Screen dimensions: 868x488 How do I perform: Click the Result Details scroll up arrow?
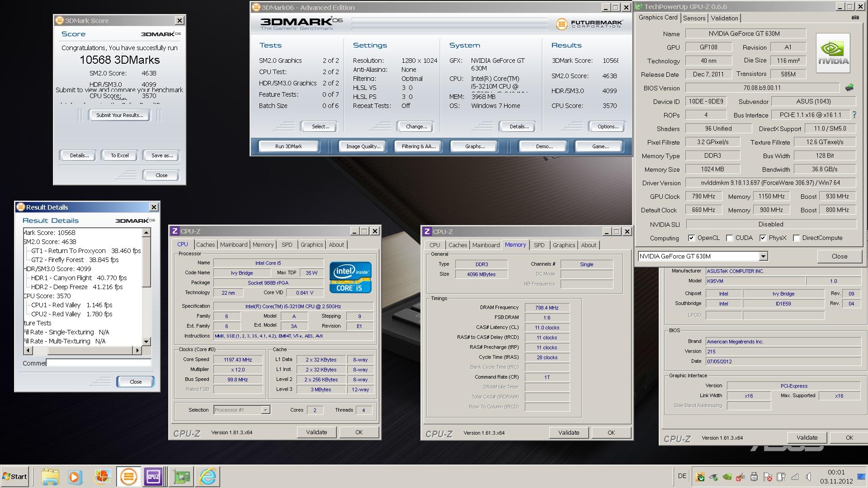(146, 232)
